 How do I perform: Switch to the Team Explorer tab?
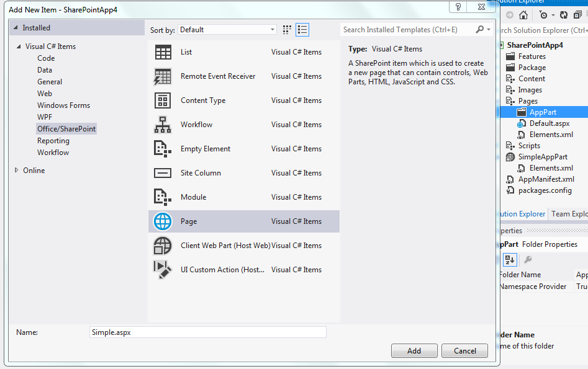point(569,214)
